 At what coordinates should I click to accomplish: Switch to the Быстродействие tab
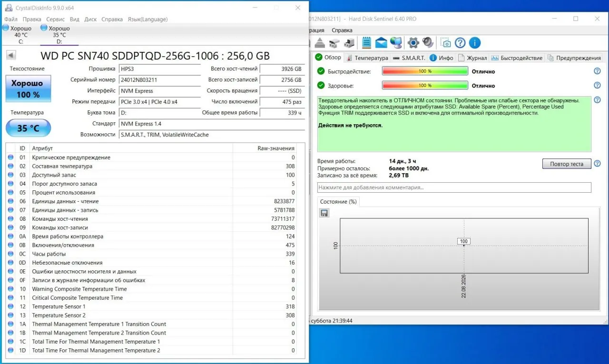(517, 58)
